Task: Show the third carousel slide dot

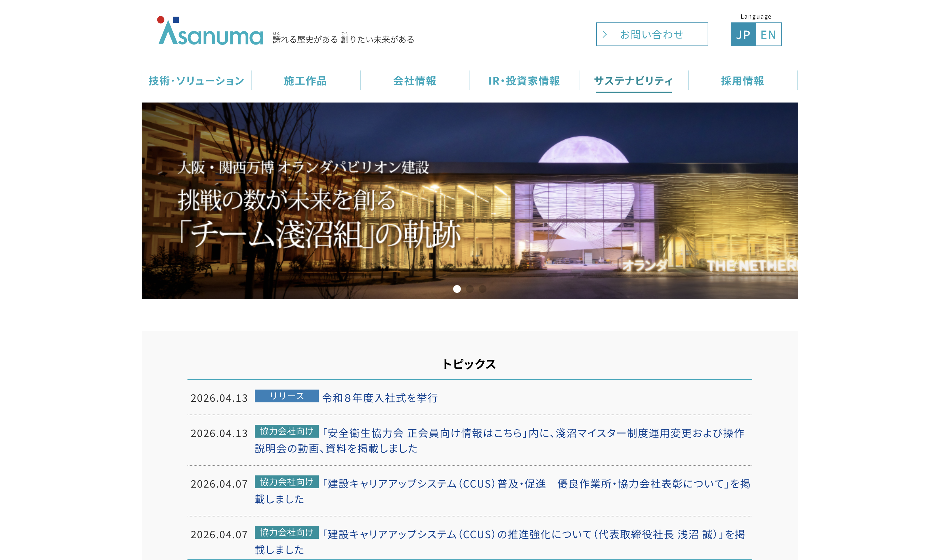Action: point(482,289)
